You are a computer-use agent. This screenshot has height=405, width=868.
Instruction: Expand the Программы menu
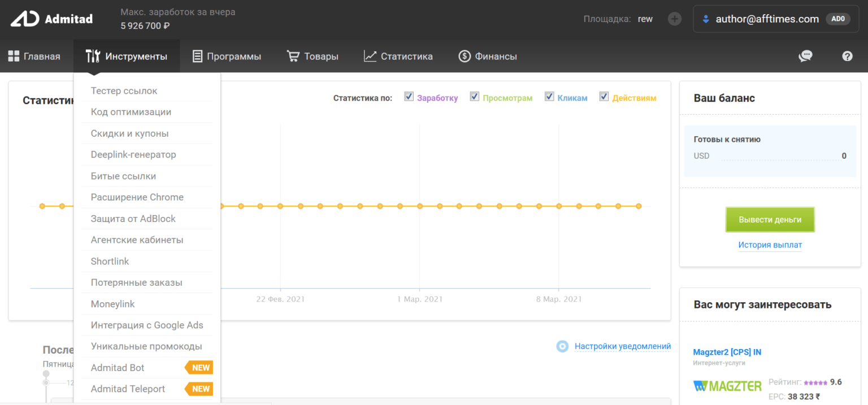tap(227, 56)
